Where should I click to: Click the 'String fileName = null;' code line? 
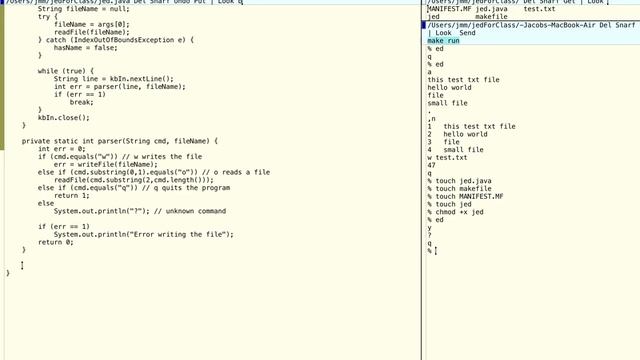coord(83,9)
